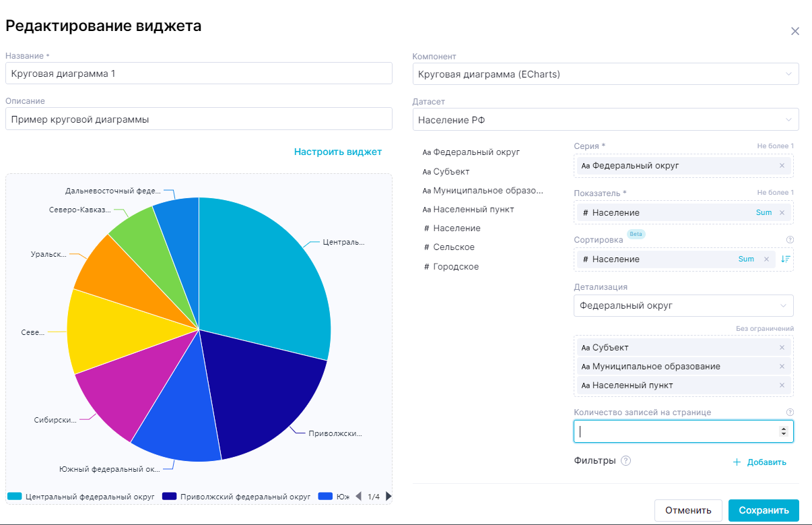Remove Муниципальное образование from the detail list
This screenshot has width=812, height=525.
[x=782, y=367]
